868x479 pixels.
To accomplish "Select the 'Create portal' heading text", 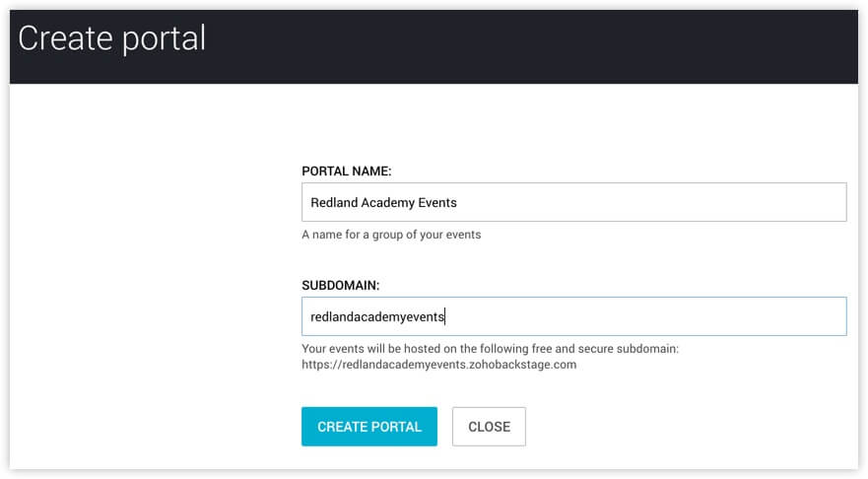I will click(111, 38).
